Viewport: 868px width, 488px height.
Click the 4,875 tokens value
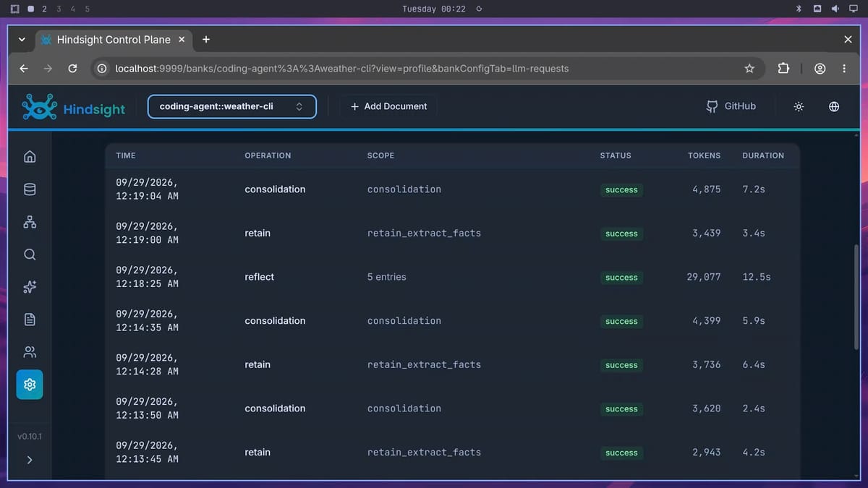(x=706, y=189)
